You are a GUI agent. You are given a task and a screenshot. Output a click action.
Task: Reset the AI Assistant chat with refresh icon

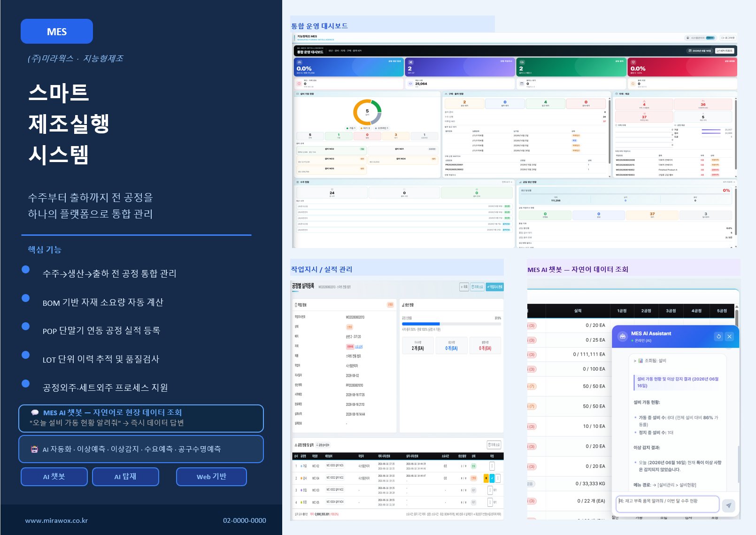coord(718,336)
